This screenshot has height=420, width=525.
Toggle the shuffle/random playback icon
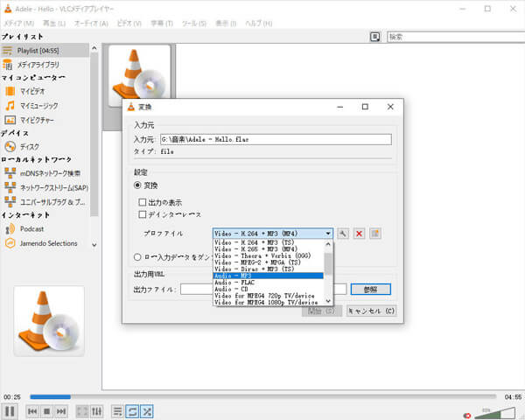click(147, 410)
